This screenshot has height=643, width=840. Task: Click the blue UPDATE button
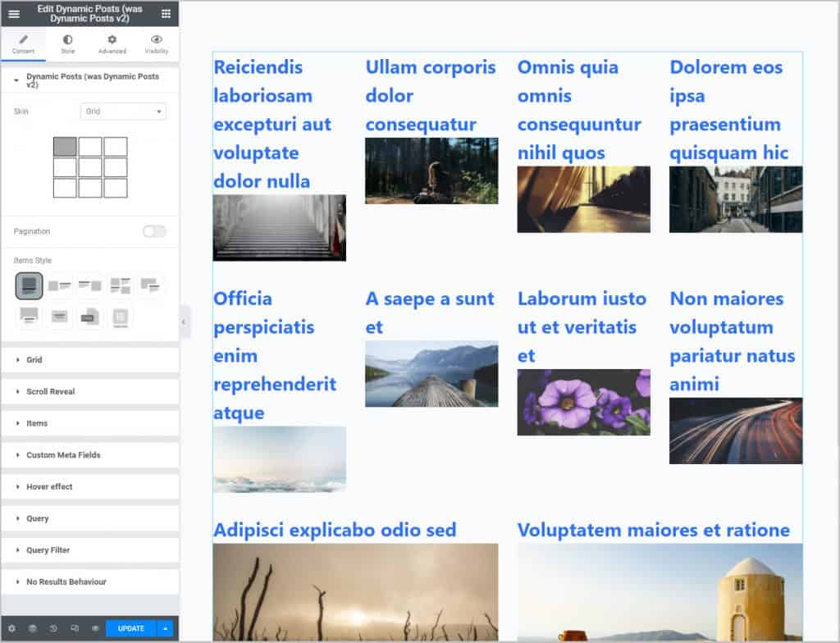[x=131, y=629]
